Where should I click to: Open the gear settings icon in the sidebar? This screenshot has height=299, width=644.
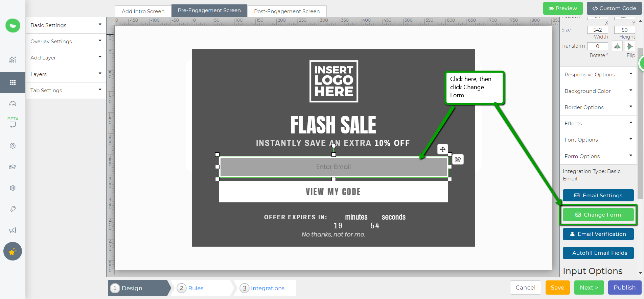coord(13,188)
